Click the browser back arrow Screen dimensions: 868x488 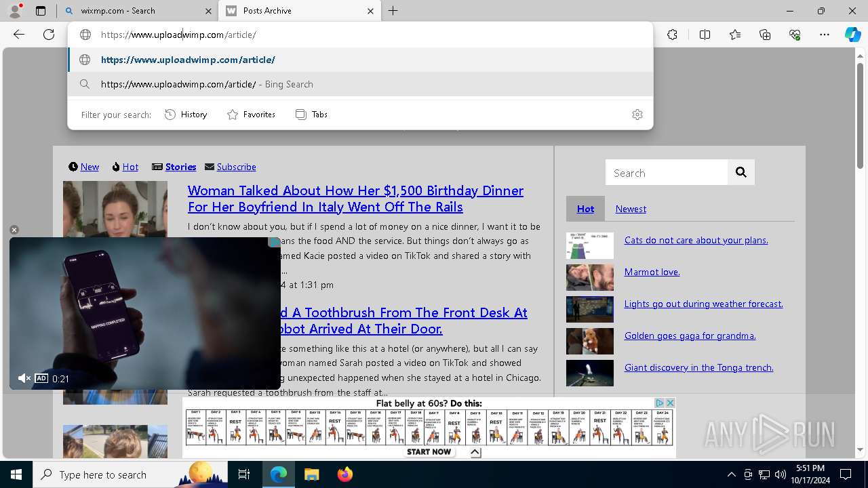tap(19, 35)
